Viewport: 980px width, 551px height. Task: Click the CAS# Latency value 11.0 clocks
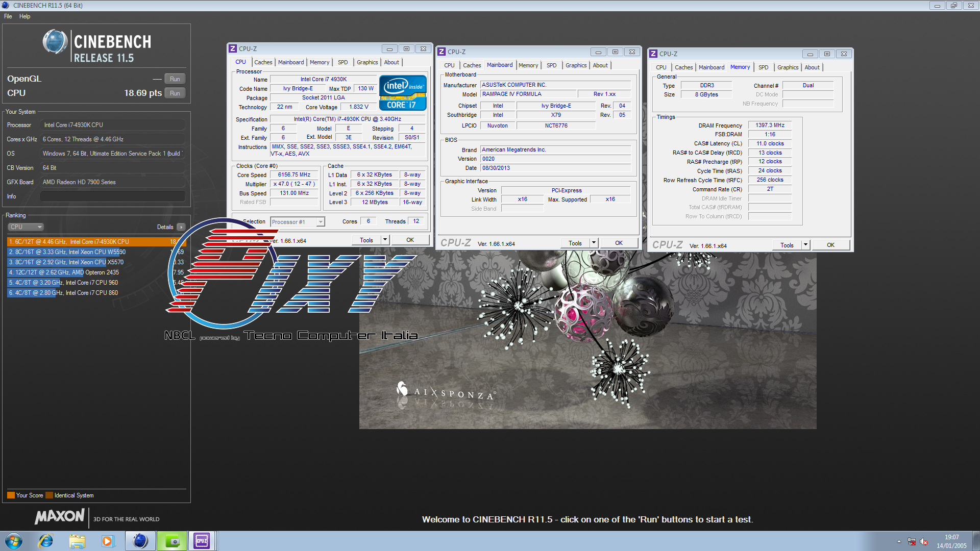pyautogui.click(x=770, y=144)
